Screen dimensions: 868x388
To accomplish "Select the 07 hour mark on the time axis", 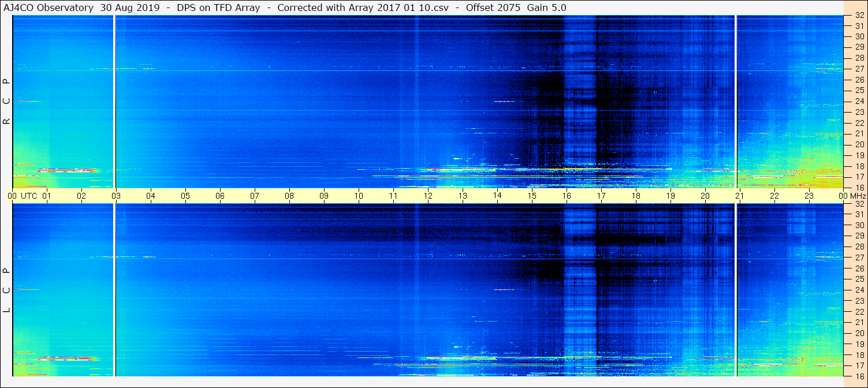I will [255, 196].
